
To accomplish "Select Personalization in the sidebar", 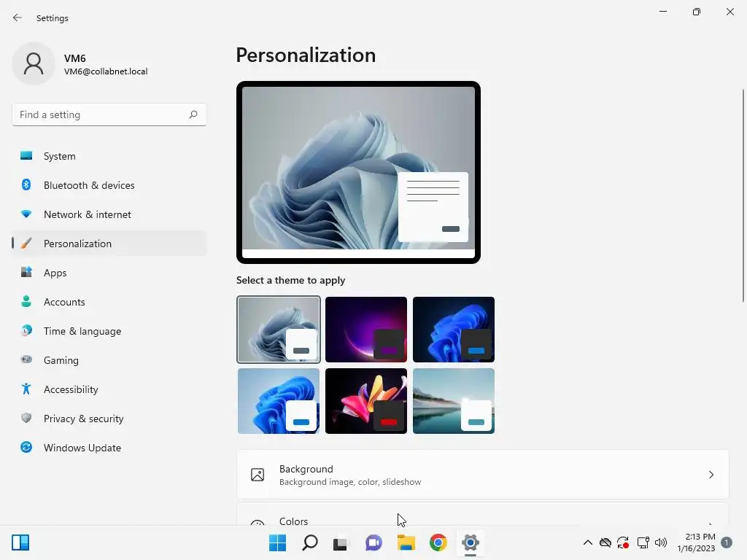I will tap(109, 244).
